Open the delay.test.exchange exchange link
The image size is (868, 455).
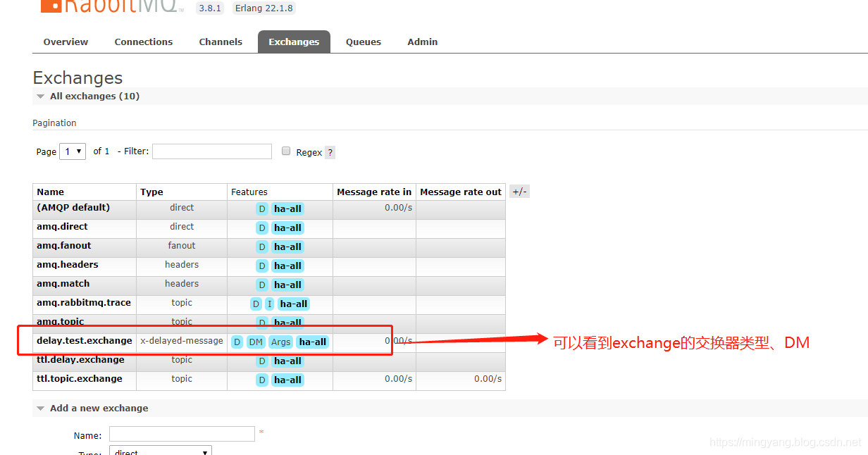click(85, 340)
